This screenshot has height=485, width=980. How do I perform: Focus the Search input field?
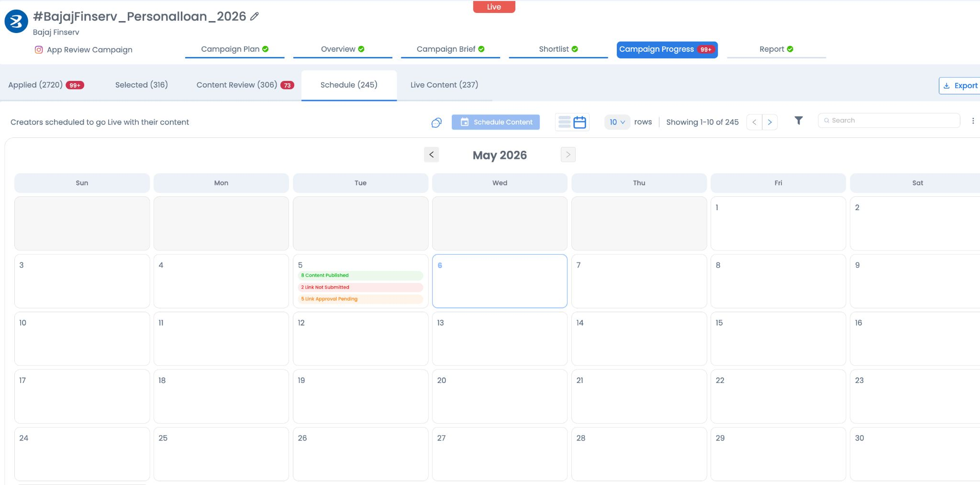[x=889, y=121]
